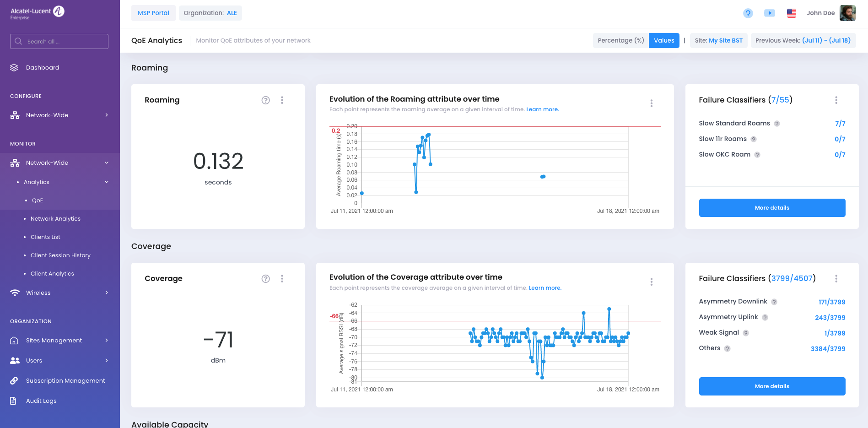Click the help icon next to Weak Signal

(746, 333)
